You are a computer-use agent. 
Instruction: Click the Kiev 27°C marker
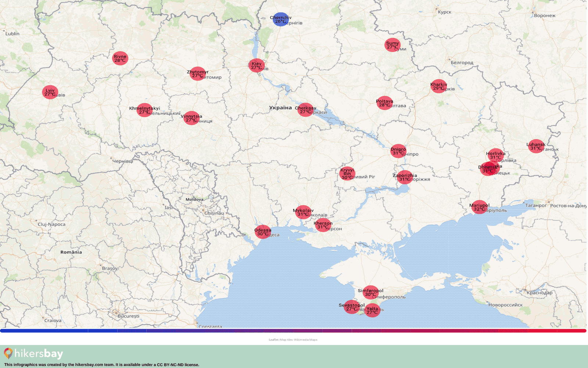tap(257, 66)
